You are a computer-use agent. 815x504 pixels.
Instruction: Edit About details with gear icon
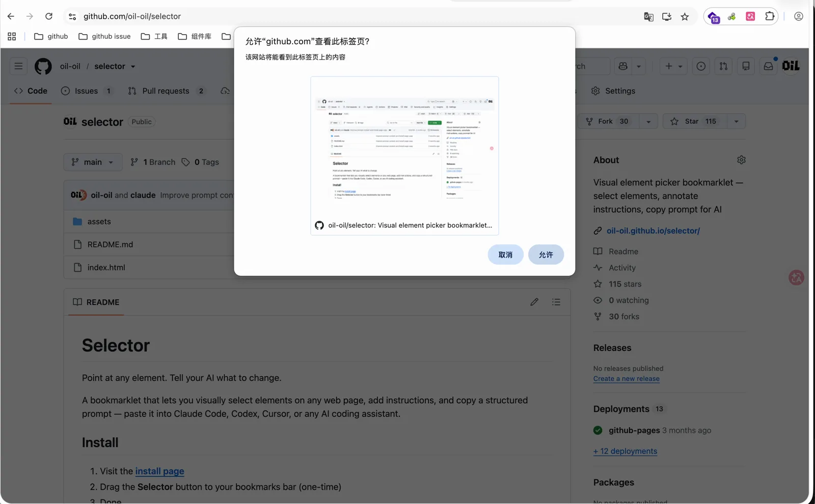tap(741, 160)
